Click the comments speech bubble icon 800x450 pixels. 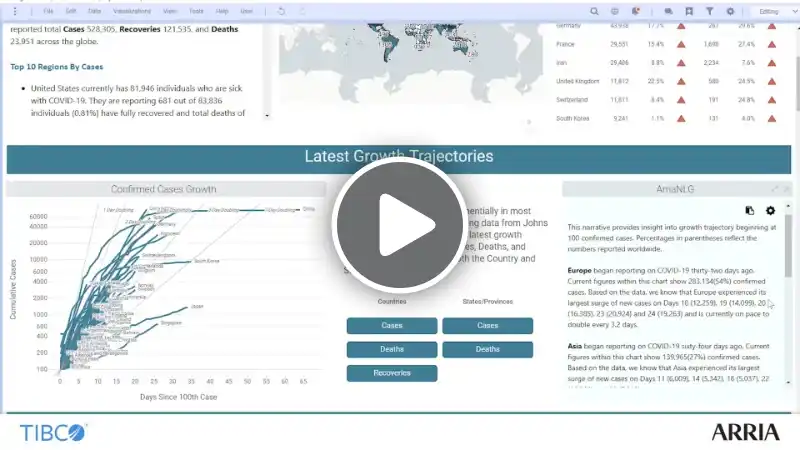668,11
